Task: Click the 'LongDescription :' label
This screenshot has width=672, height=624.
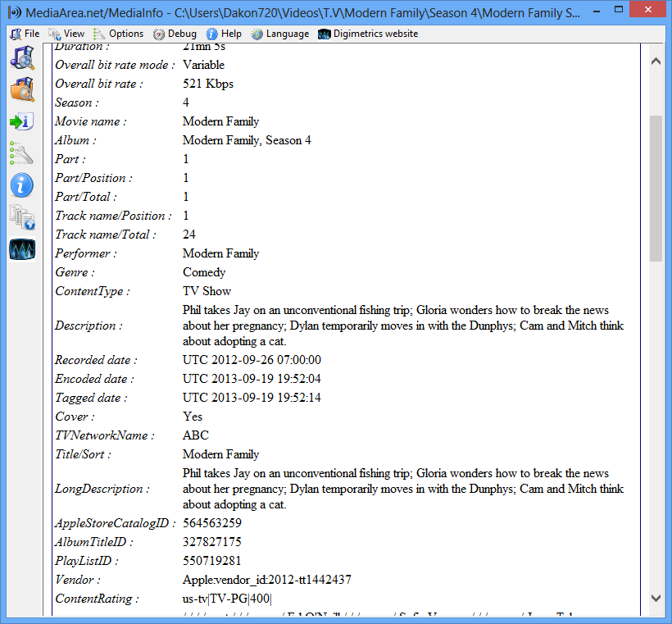Action: (102, 489)
